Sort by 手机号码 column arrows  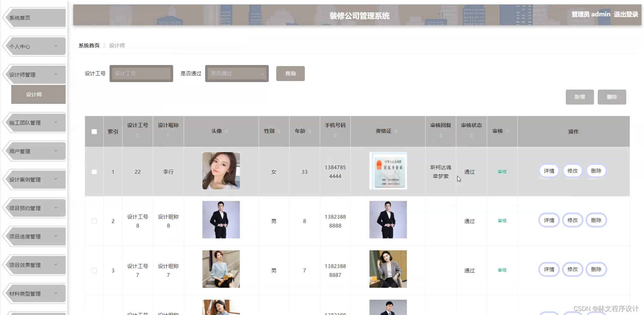(x=335, y=136)
